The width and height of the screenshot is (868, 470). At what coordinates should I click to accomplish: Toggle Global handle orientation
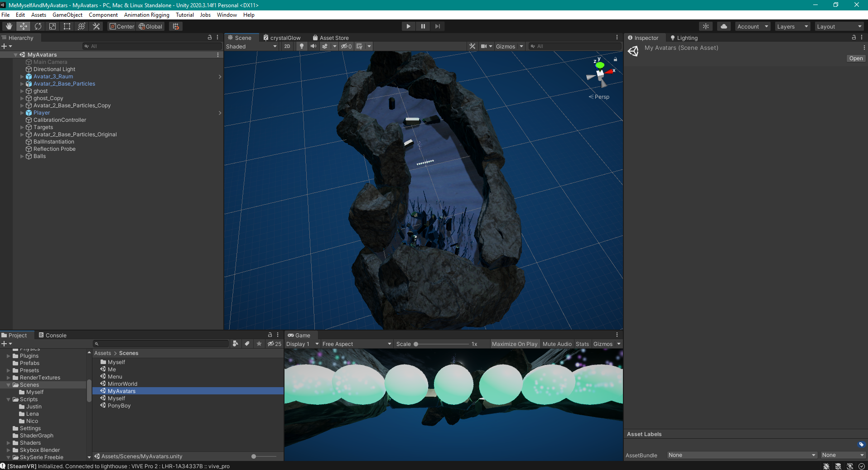pos(150,26)
